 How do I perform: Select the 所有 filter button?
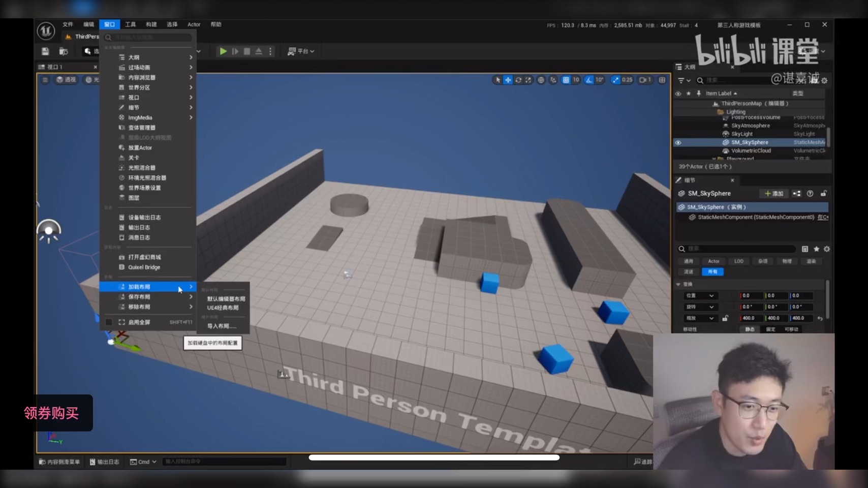[x=712, y=272]
